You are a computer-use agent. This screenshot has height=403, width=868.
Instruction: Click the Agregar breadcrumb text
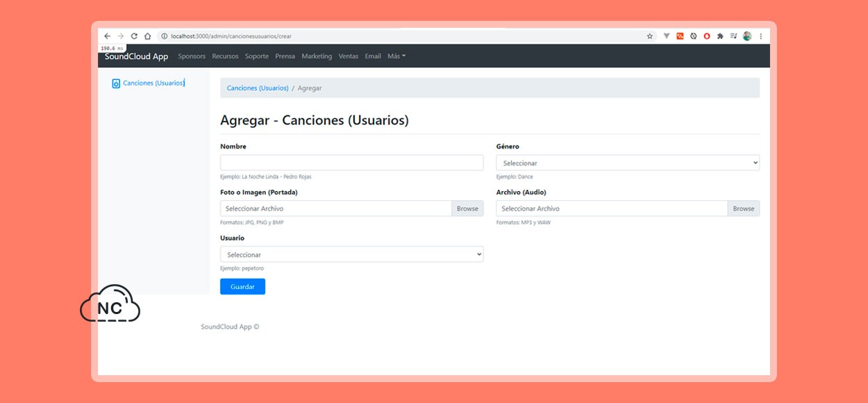[310, 88]
